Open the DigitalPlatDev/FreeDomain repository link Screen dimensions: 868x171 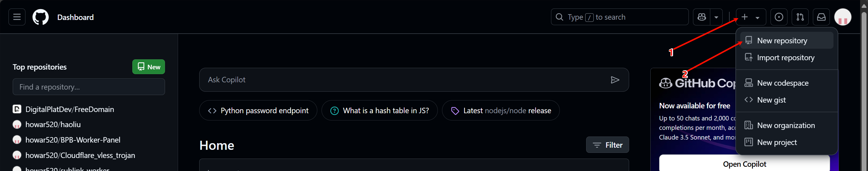[x=69, y=109]
